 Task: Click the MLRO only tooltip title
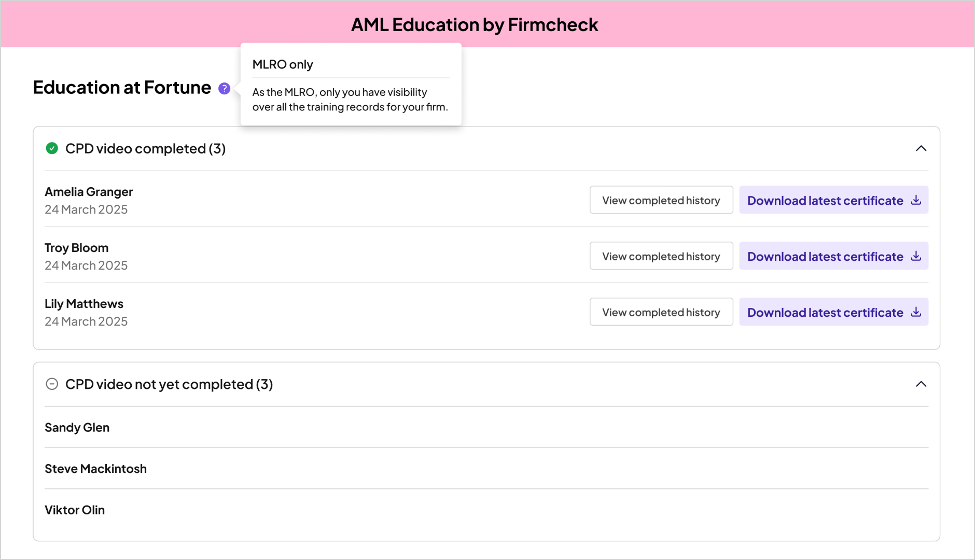pos(283,65)
